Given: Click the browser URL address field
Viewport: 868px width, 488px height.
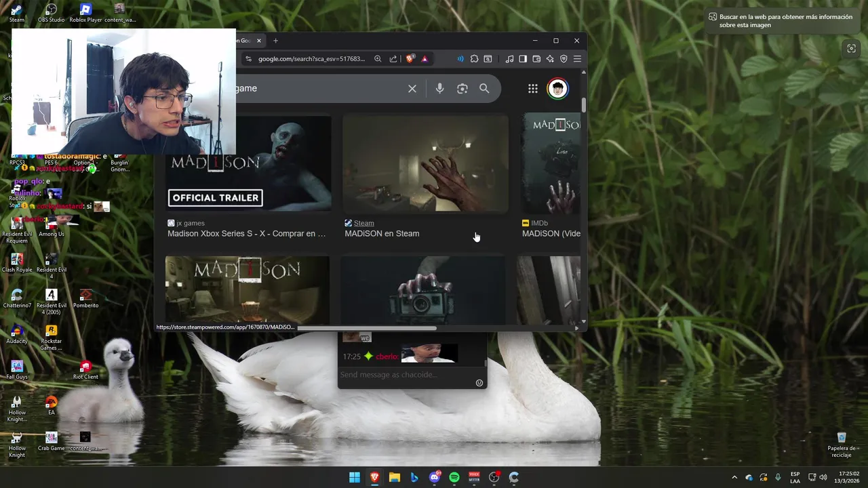Looking at the screenshot, I should coord(312,59).
